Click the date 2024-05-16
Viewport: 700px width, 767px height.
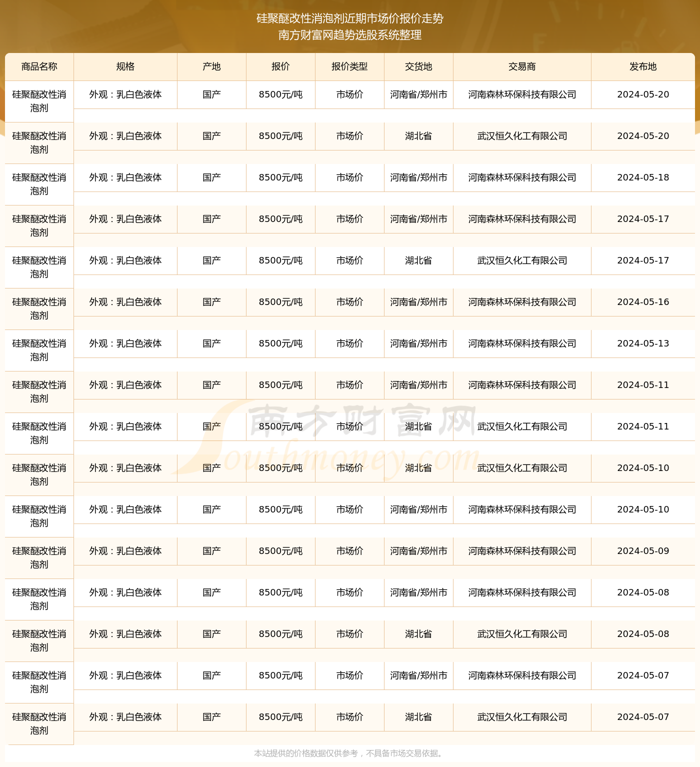point(643,302)
